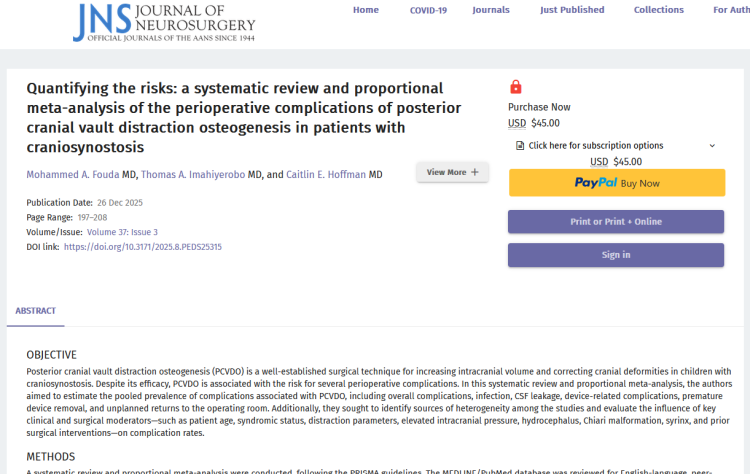This screenshot has height=474, width=750.
Task: Go to Just Published
Action: click(x=572, y=10)
